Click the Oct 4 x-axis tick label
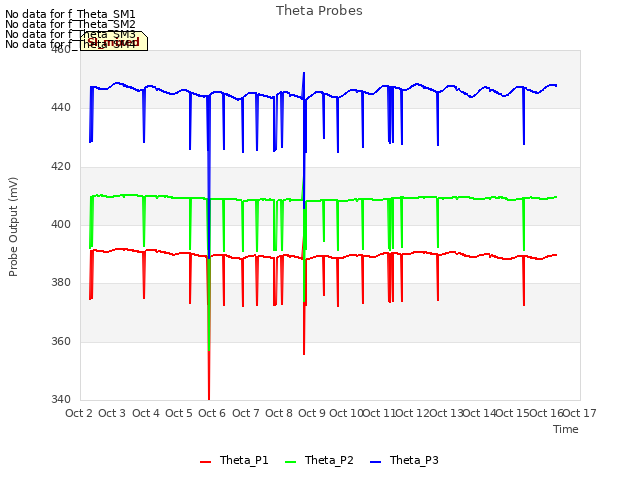 click(x=146, y=413)
